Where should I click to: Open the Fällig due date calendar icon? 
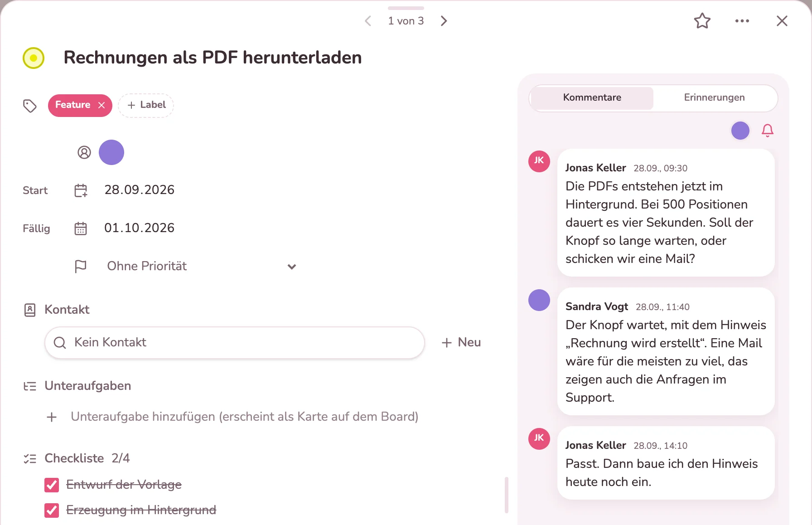[81, 228]
